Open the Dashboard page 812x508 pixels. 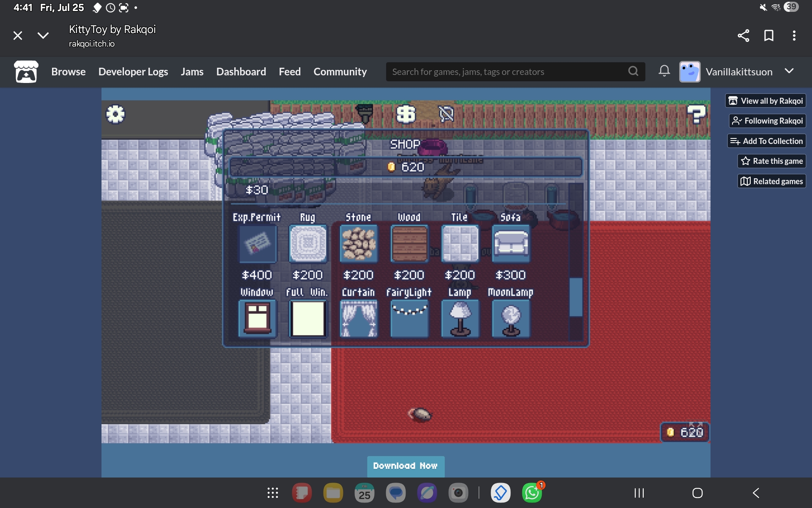point(241,72)
